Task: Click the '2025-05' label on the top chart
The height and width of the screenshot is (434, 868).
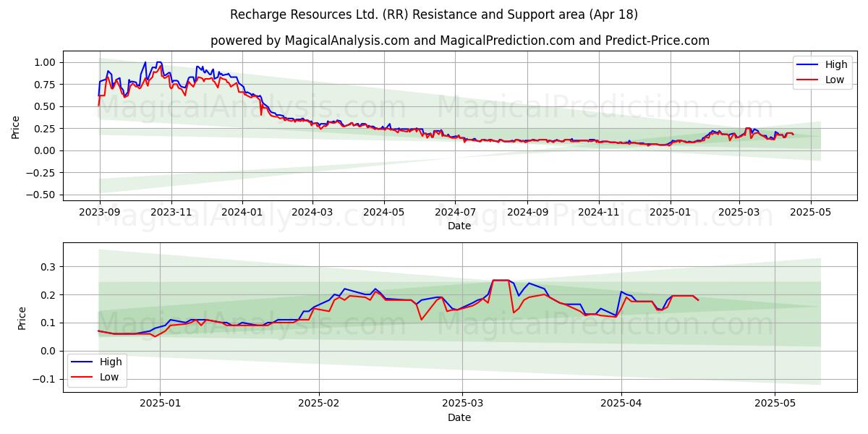Action: tap(810, 212)
